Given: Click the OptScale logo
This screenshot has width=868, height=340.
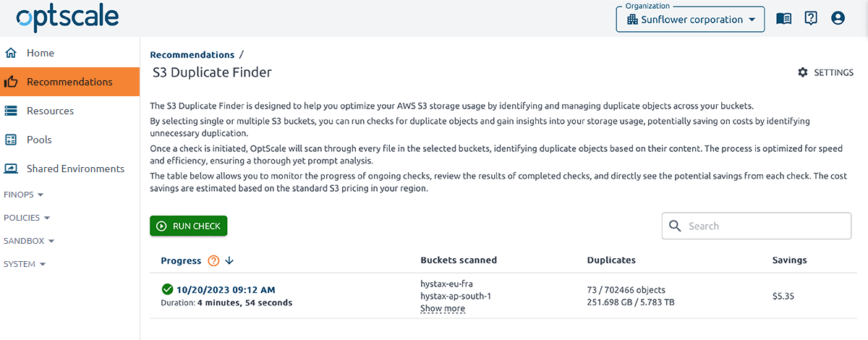Looking at the screenshot, I should coord(67,19).
